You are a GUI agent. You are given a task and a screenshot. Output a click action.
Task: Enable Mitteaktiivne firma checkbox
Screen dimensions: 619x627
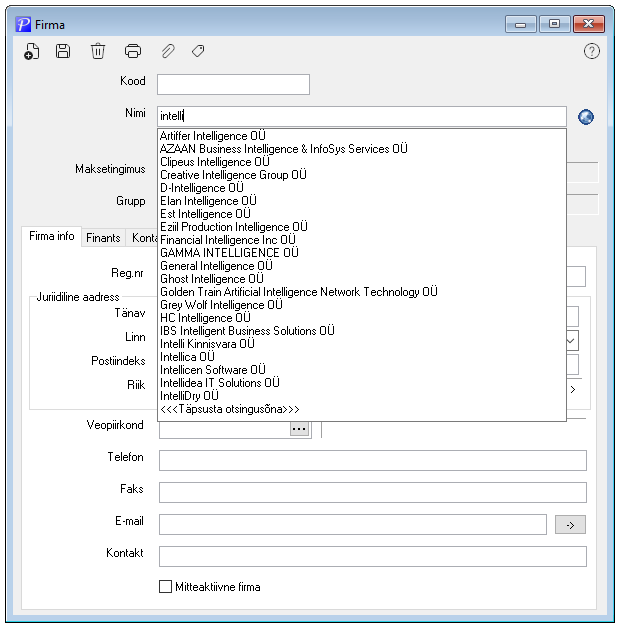point(165,587)
